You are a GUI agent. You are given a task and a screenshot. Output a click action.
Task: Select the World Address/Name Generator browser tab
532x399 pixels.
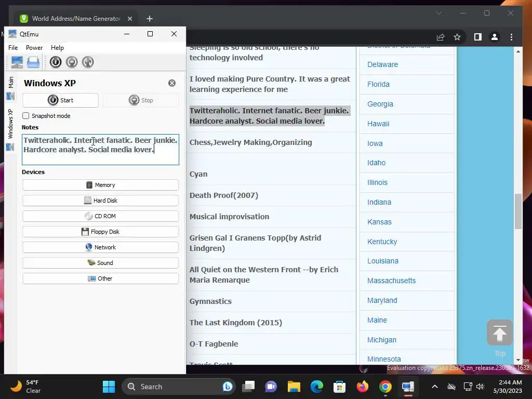click(75, 19)
